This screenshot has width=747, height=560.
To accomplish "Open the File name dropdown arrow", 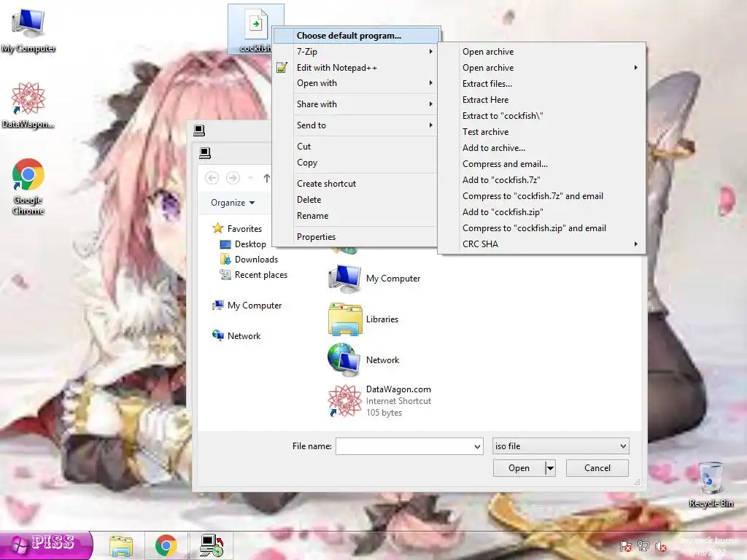I will [x=477, y=446].
